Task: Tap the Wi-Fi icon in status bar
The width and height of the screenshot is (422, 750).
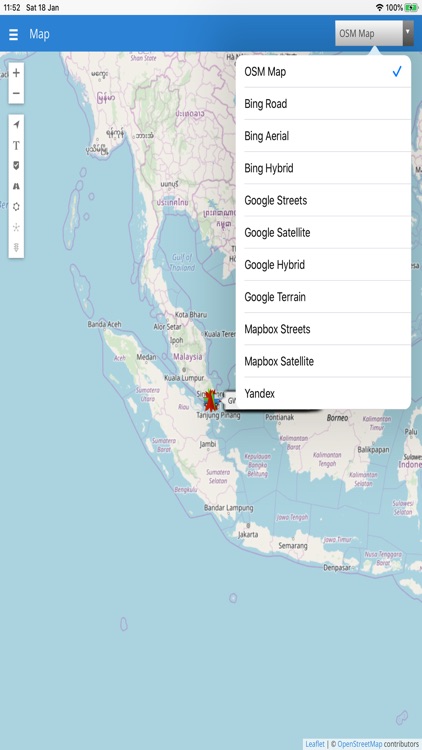Action: click(380, 8)
